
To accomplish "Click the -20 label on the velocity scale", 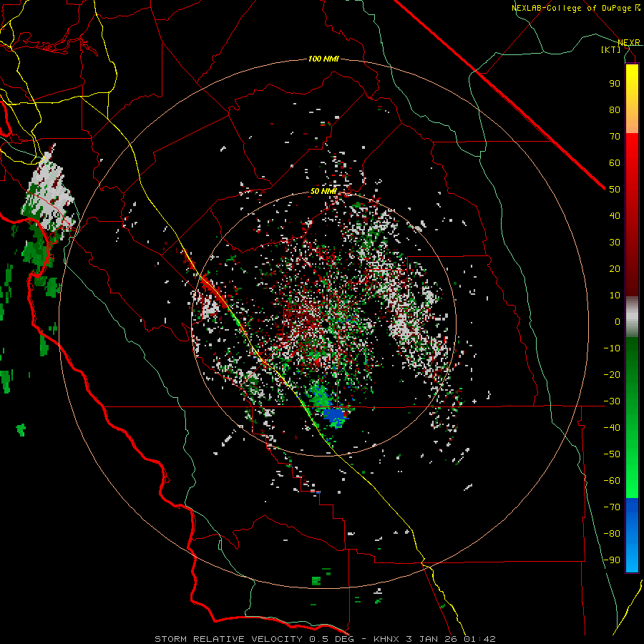I will tap(612, 374).
